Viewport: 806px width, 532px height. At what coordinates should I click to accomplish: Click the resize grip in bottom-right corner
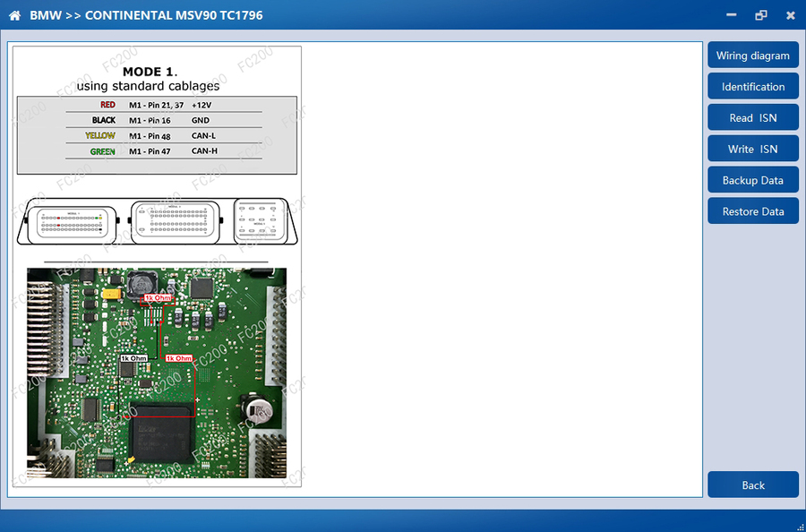(x=799, y=525)
